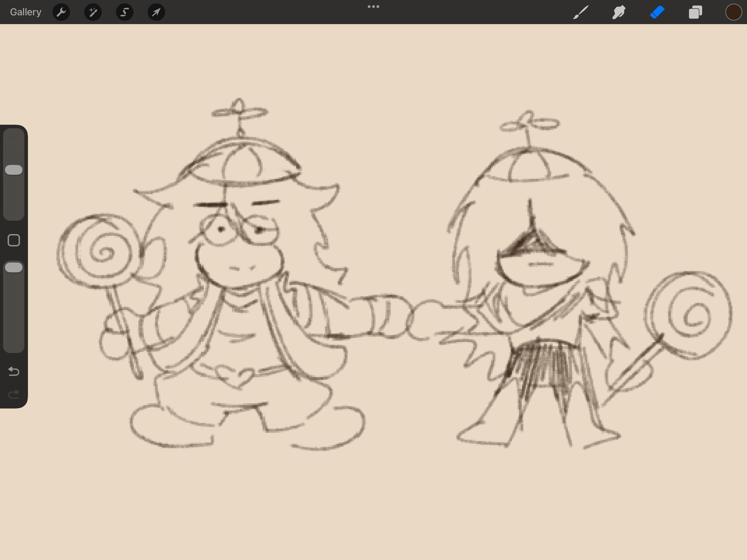Select the Eraser tool
747x560 pixels.
(x=657, y=12)
